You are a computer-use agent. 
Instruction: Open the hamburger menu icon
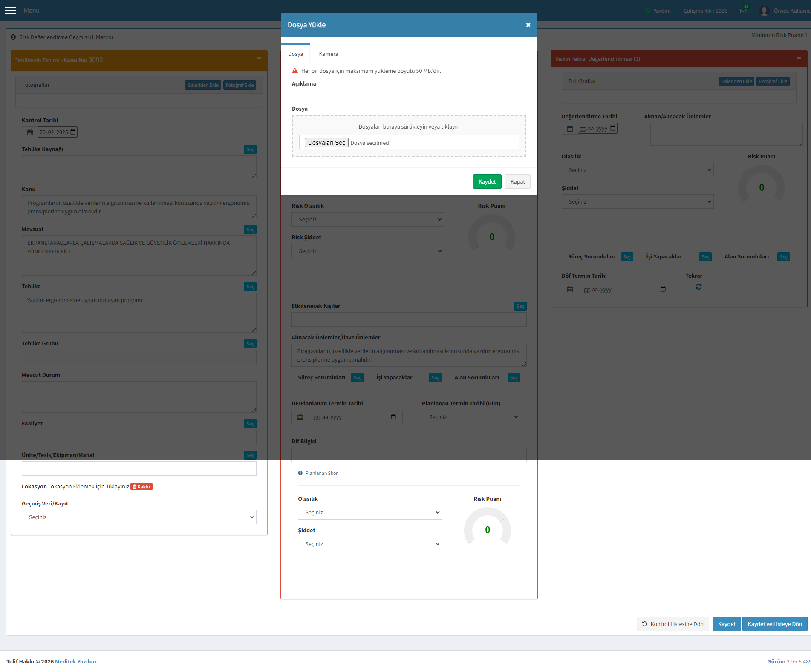point(10,10)
